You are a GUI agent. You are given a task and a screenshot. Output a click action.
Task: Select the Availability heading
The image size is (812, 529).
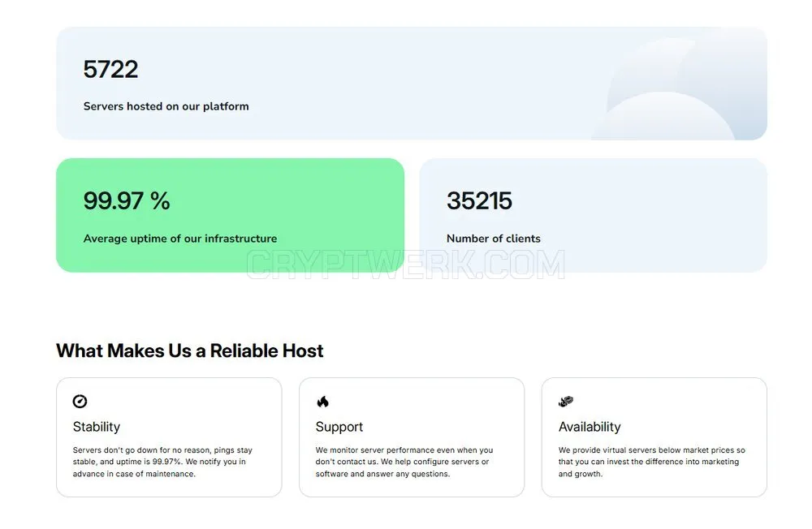point(590,427)
